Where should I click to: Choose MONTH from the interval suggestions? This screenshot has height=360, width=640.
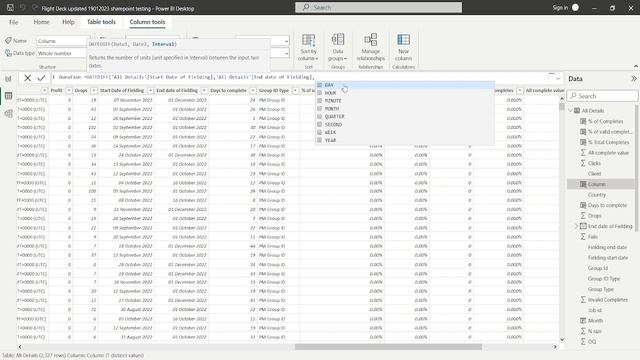(x=404, y=109)
